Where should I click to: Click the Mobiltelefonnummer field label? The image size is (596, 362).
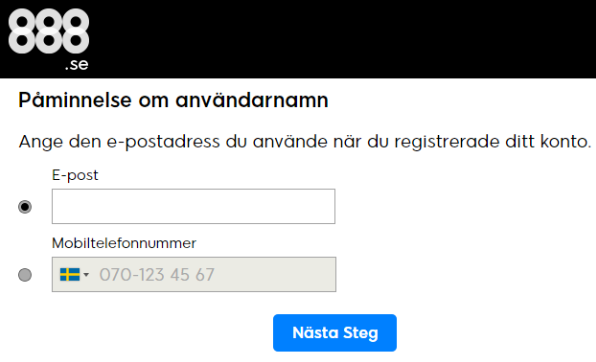pyautogui.click(x=124, y=243)
